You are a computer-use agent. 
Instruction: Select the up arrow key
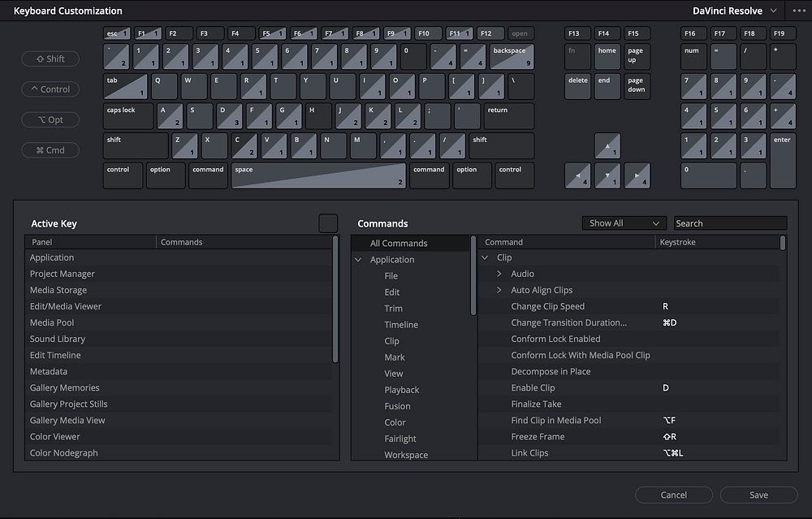pyautogui.click(x=607, y=145)
